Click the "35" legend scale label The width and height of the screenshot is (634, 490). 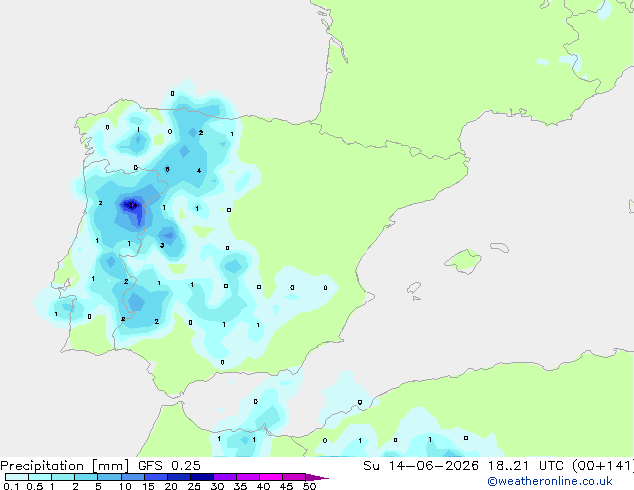240,486
